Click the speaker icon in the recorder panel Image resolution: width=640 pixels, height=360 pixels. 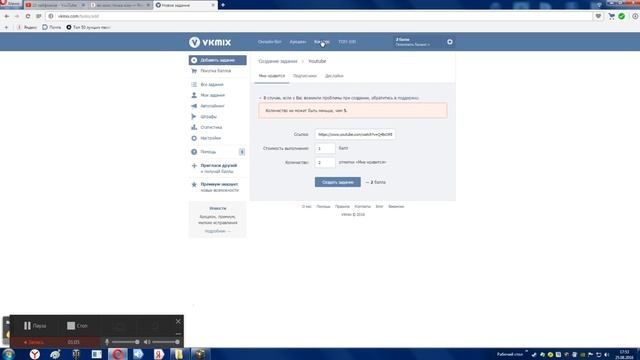click(x=147, y=342)
